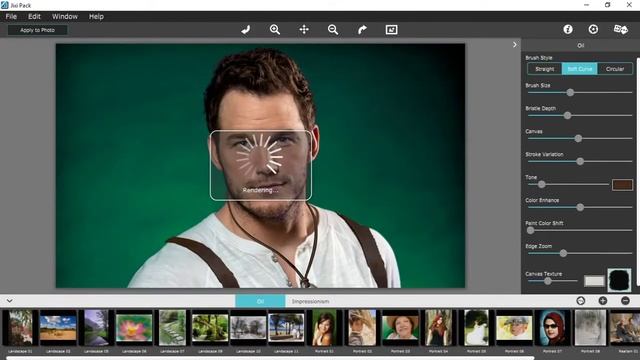Open the round gear icon beside the info icon
Viewport: 640px width, 360px height.
coord(593,29)
